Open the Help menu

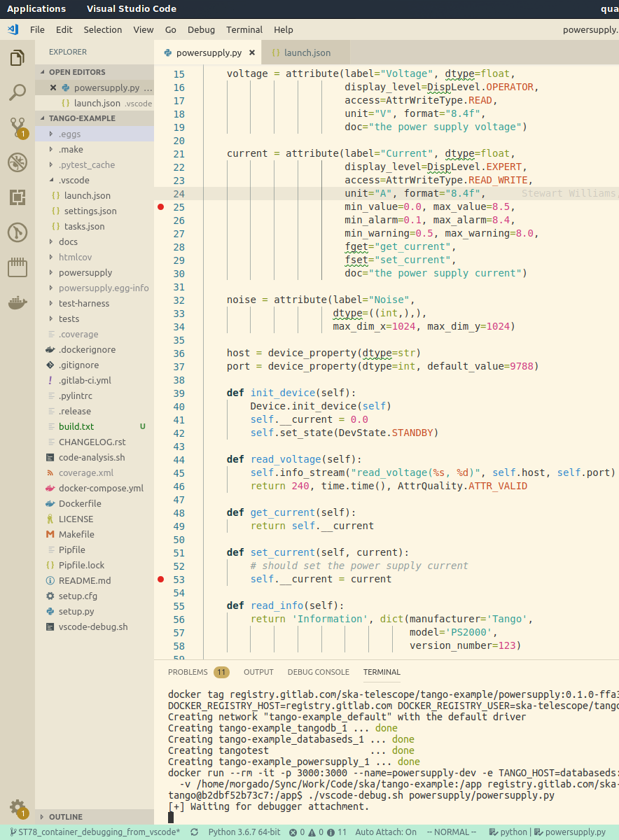click(284, 29)
